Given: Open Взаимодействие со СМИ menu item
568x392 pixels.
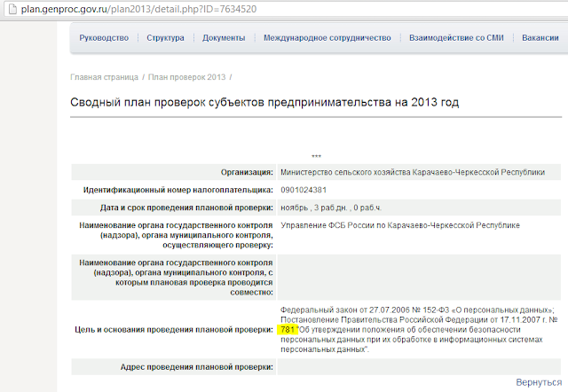Looking at the screenshot, I should [x=456, y=38].
